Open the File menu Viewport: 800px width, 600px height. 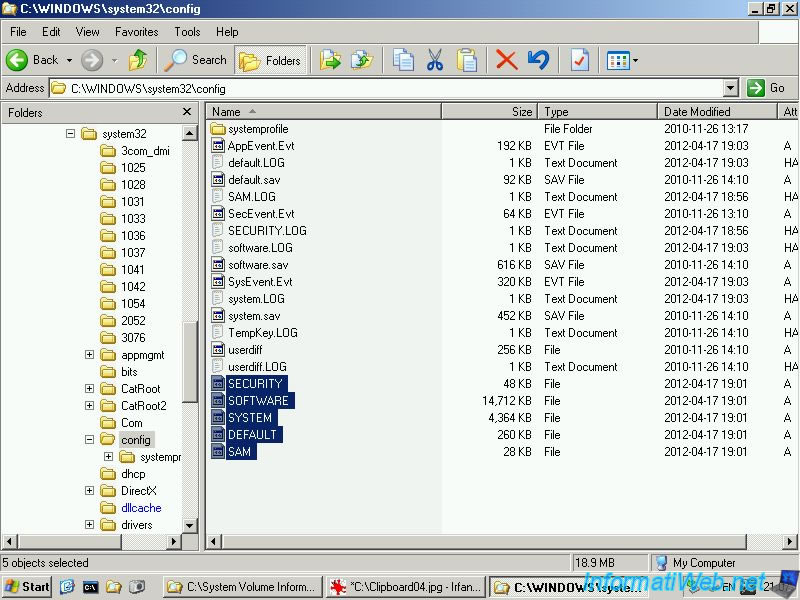click(17, 31)
